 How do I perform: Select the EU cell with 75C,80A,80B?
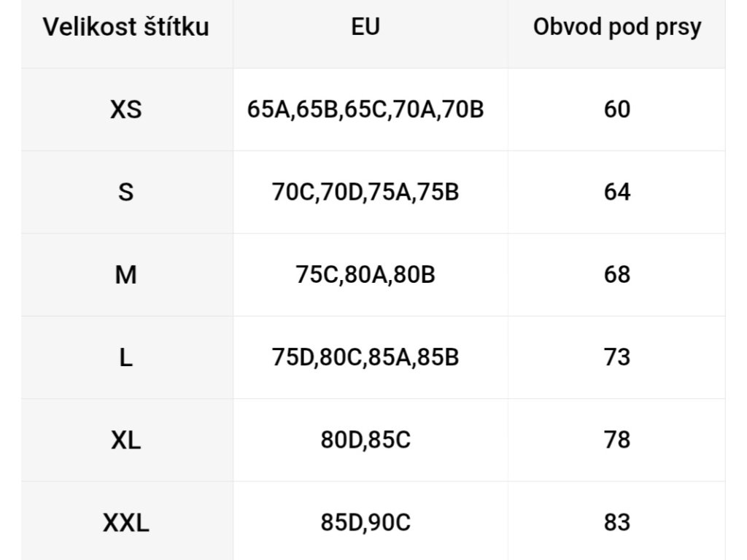[365, 276]
